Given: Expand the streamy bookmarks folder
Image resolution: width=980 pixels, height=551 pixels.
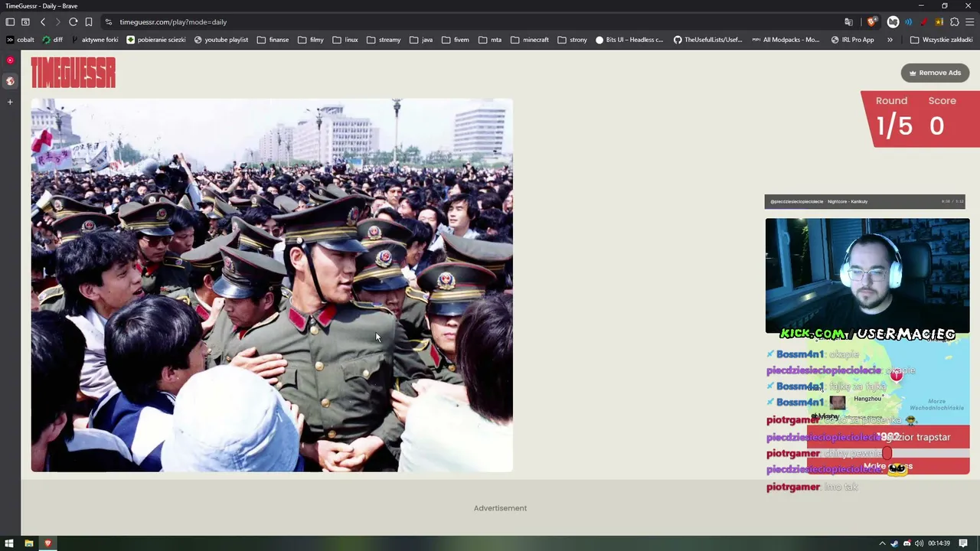Looking at the screenshot, I should click(384, 40).
